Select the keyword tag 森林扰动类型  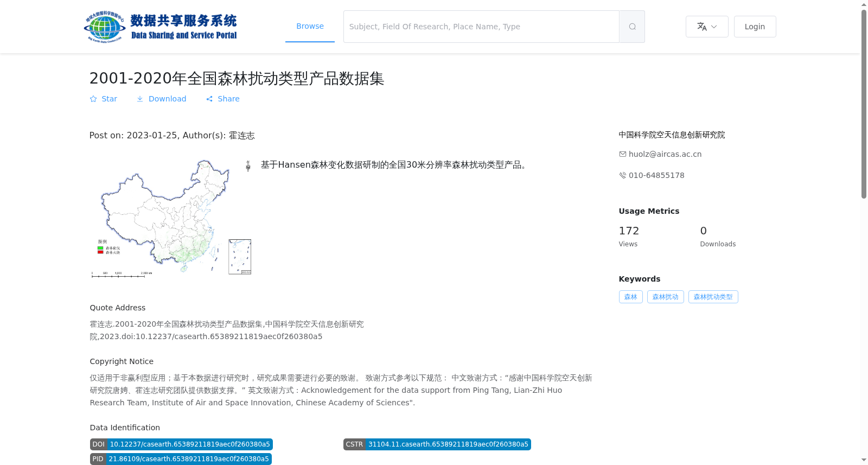(x=713, y=297)
